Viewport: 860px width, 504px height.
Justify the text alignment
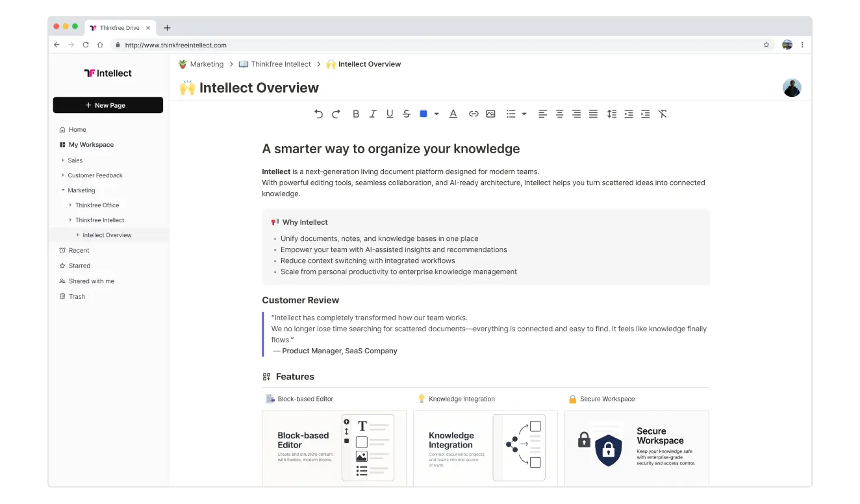593,114
